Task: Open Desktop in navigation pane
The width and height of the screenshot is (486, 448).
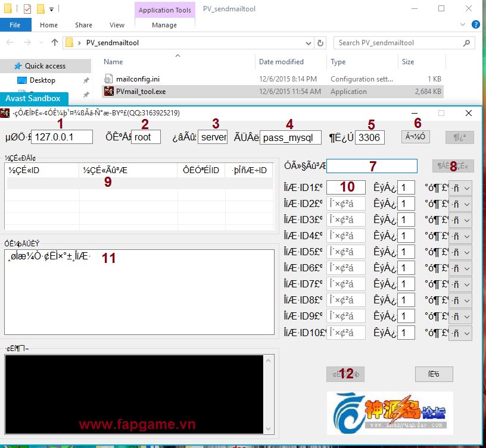Action: pyautogui.click(x=42, y=80)
